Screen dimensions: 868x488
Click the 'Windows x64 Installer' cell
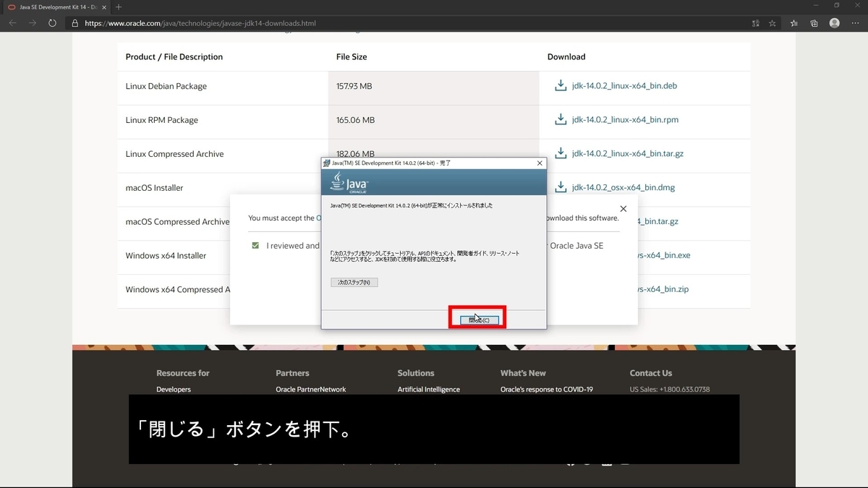[166, 256]
